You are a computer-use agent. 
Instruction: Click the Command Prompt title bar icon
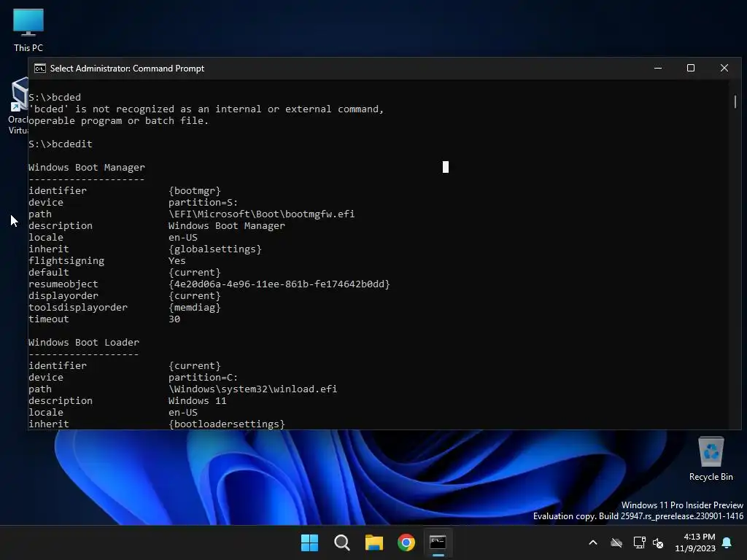[x=40, y=69]
